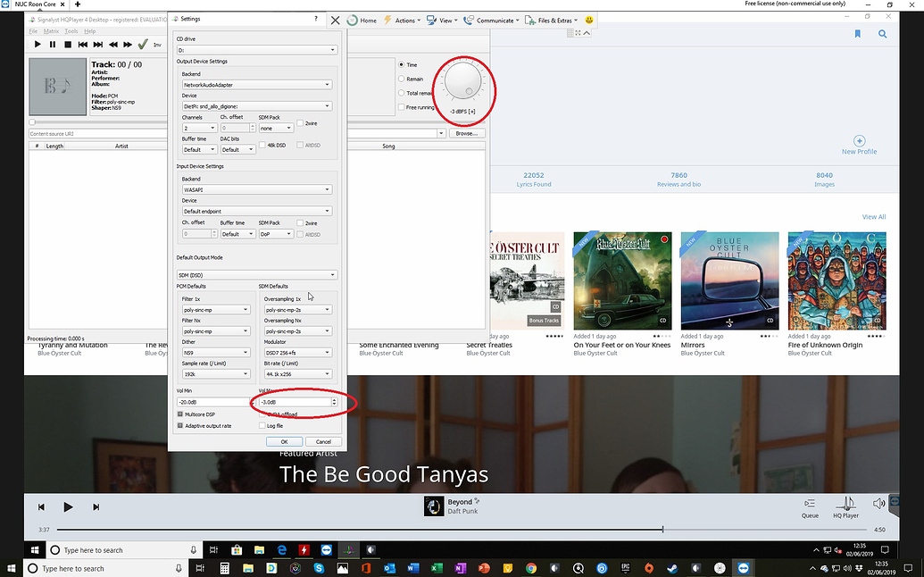Click the TeamViewer smiley feedback icon
This screenshot has height=577, width=924.
(x=588, y=20)
